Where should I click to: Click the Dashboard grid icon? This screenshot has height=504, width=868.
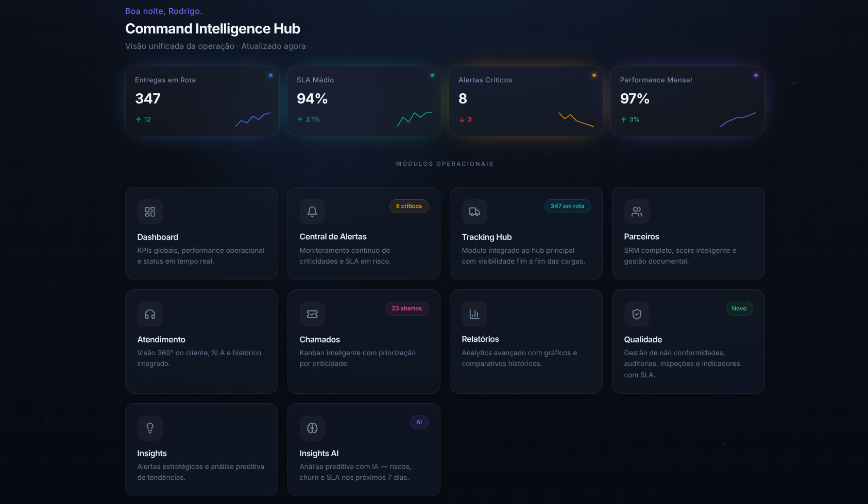[150, 212]
